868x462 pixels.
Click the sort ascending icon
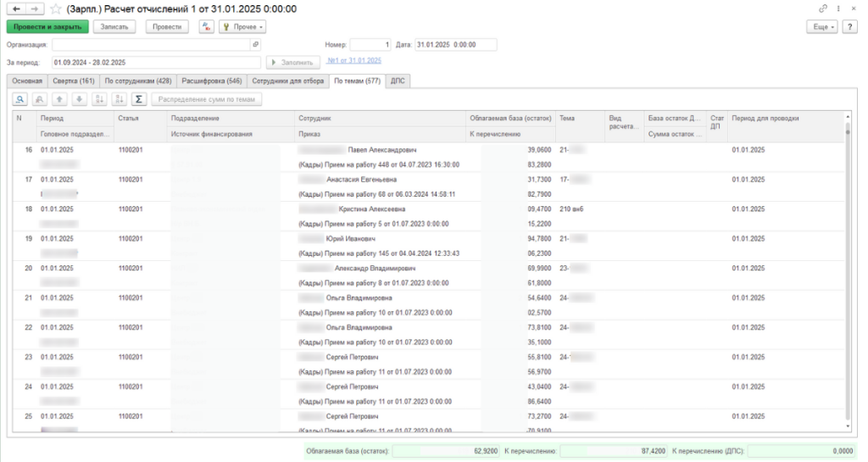pos(99,99)
